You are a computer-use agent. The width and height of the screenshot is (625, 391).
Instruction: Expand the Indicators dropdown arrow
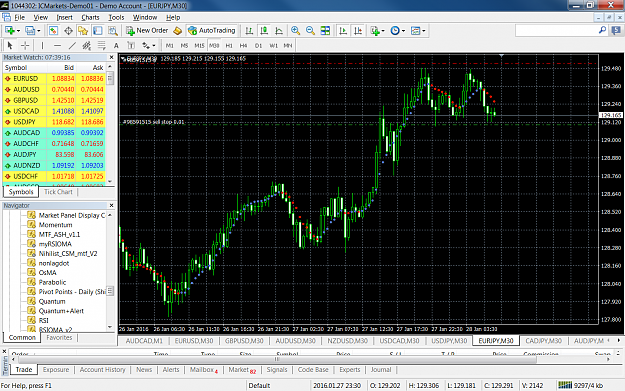(383, 31)
